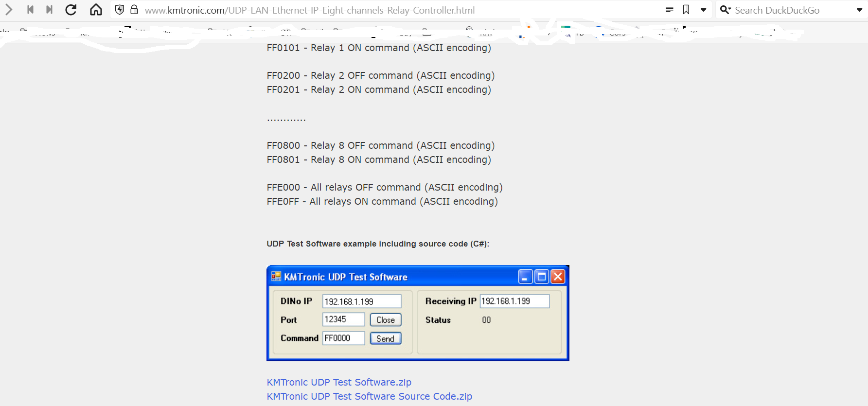This screenshot has height=406, width=868.
Task: Click the text 'FF0101 - Relay 1 ON command'
Action: tap(338, 48)
